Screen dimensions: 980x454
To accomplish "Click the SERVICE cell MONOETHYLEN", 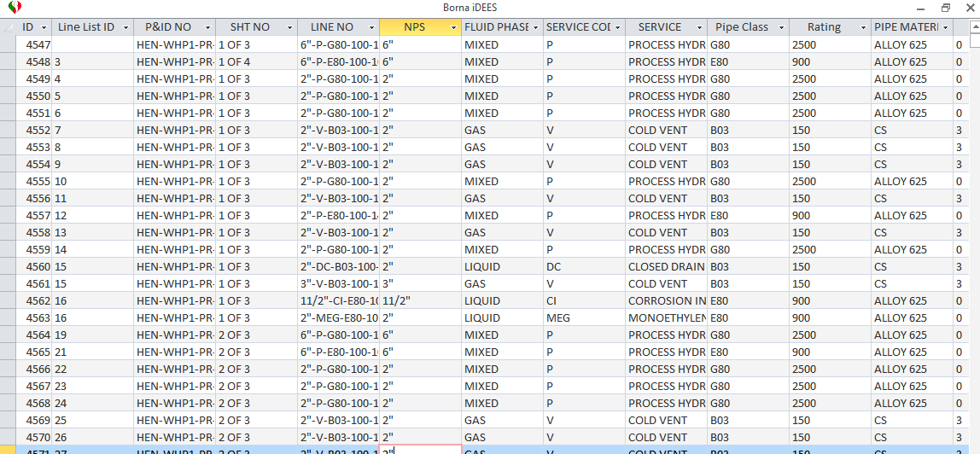I will [666, 317].
